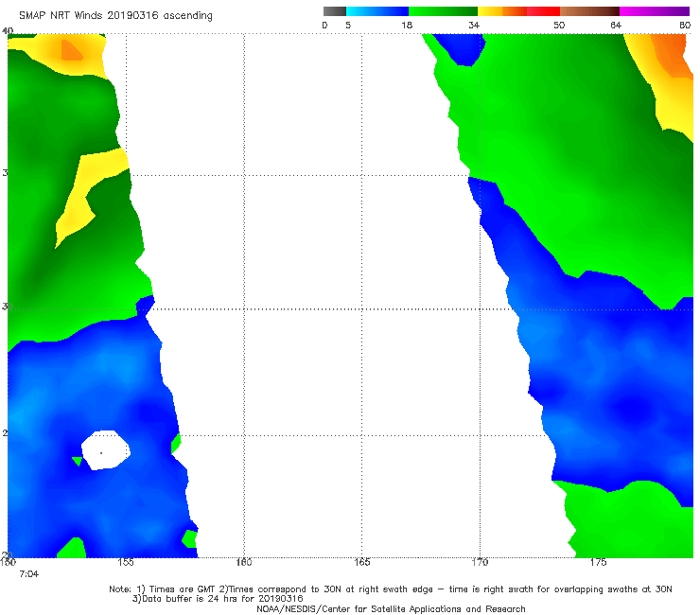
Task: Click the "170" longitude axis label
Action: coord(480,562)
